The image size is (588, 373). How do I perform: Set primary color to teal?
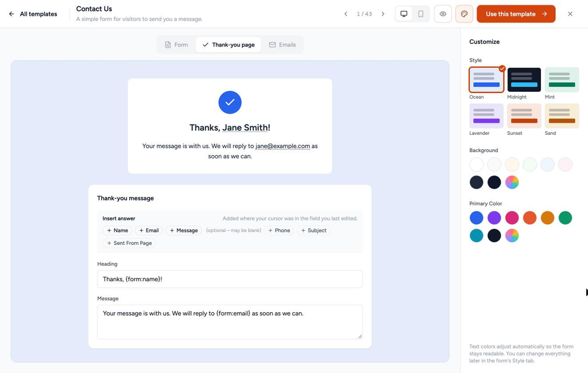tap(477, 236)
